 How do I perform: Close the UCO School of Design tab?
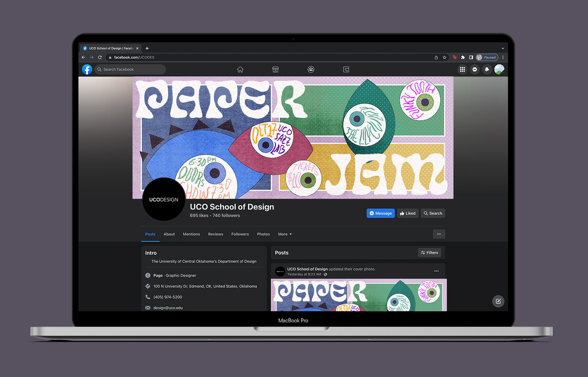point(137,48)
